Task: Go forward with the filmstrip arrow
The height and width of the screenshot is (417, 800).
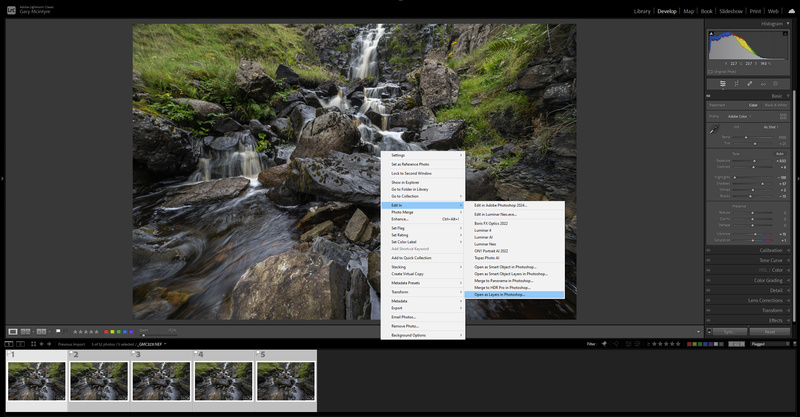Action: [x=50, y=343]
